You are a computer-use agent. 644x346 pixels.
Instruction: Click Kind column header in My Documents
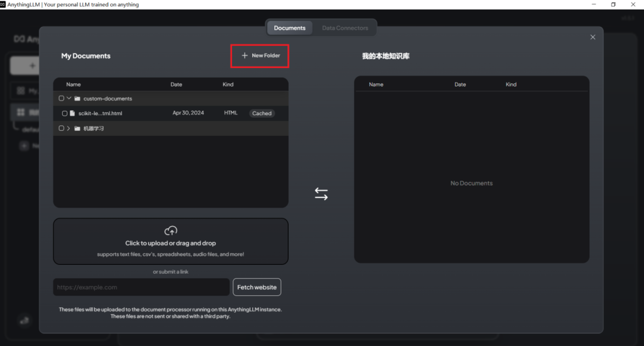tap(228, 84)
